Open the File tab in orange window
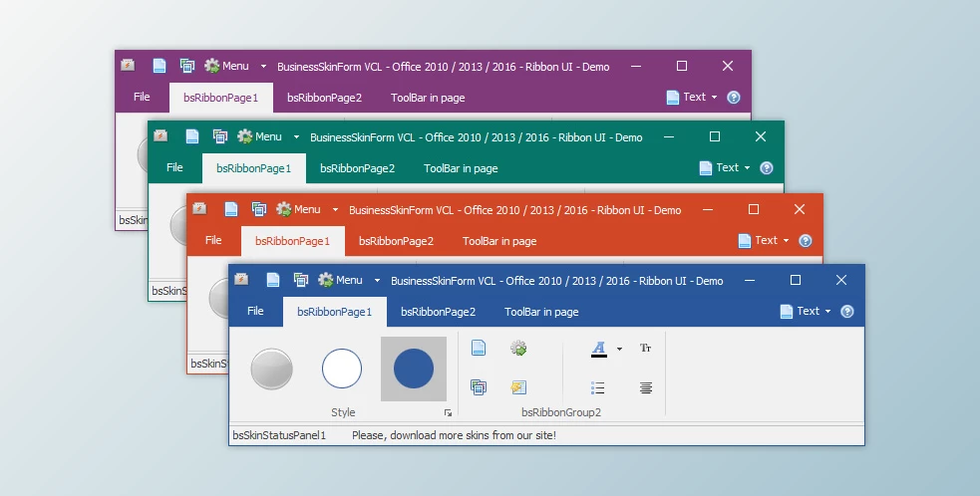The height and width of the screenshot is (496, 980). tap(213, 240)
